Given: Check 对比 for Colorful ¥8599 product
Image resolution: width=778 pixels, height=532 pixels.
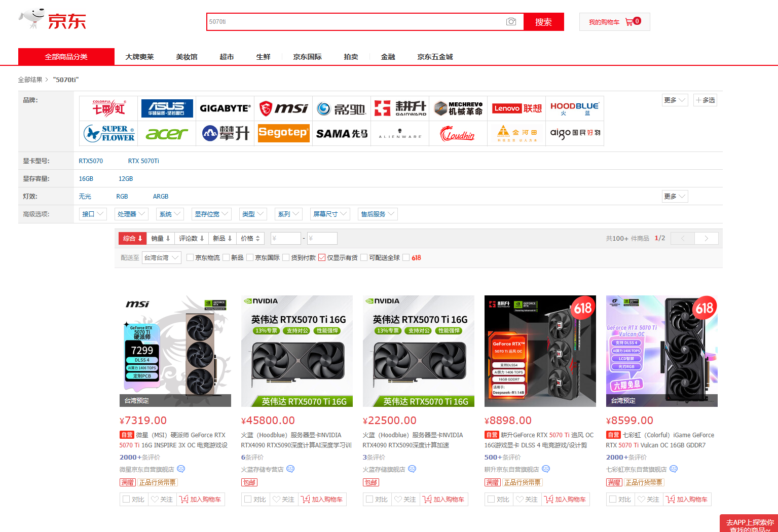Looking at the screenshot, I should pos(613,499).
